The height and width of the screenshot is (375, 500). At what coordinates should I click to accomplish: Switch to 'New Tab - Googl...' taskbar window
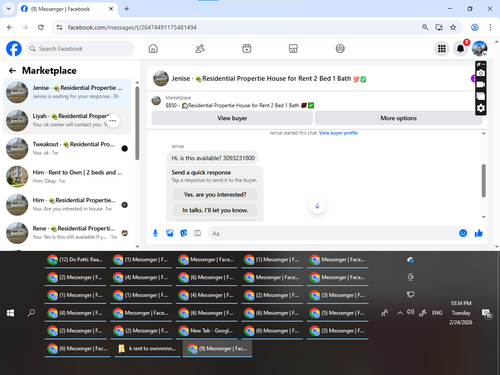[x=206, y=331]
